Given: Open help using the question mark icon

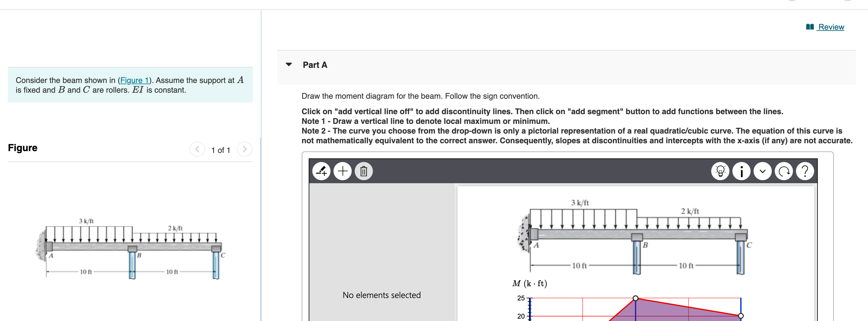Looking at the screenshot, I should point(805,171).
